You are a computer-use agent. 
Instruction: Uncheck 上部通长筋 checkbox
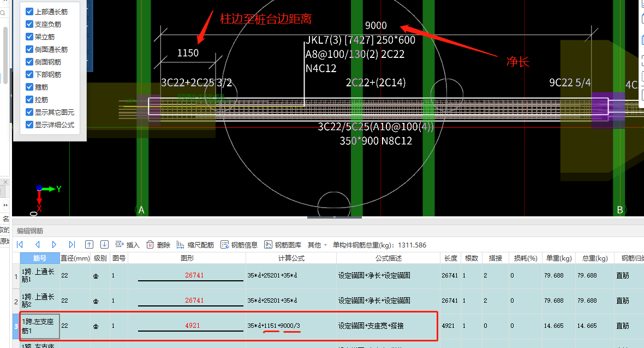tap(29, 11)
